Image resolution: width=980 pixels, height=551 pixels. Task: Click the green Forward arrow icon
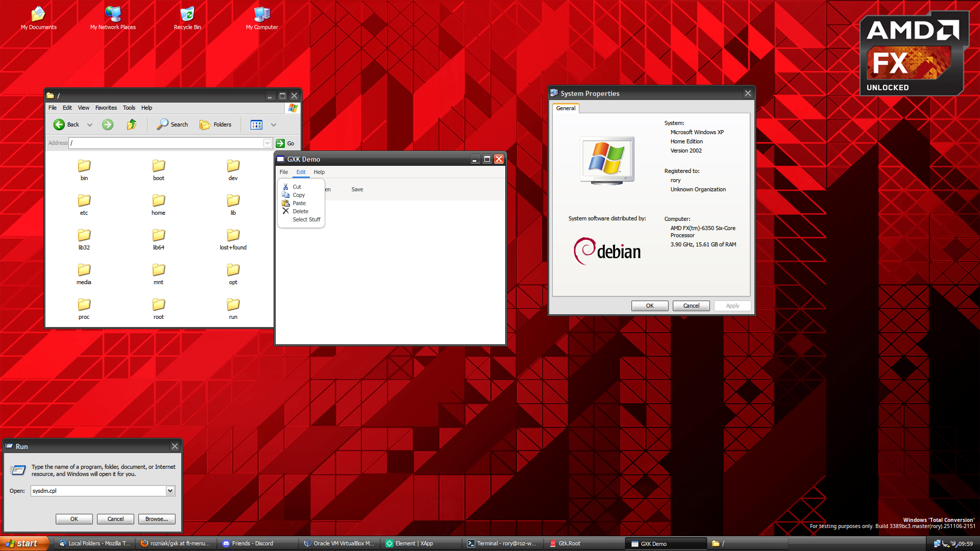point(108,124)
